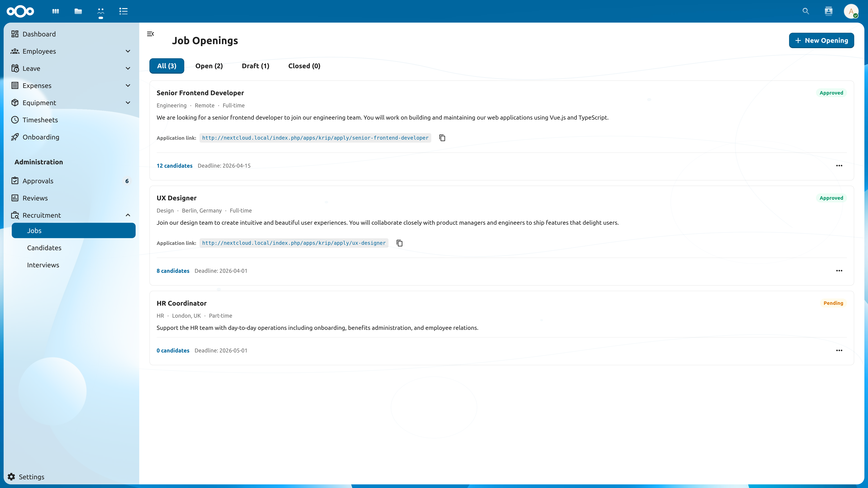Open the search magnifier in the top bar
868x488 pixels.
point(806,11)
